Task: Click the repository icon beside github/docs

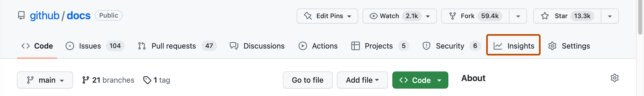Action: 21,16
